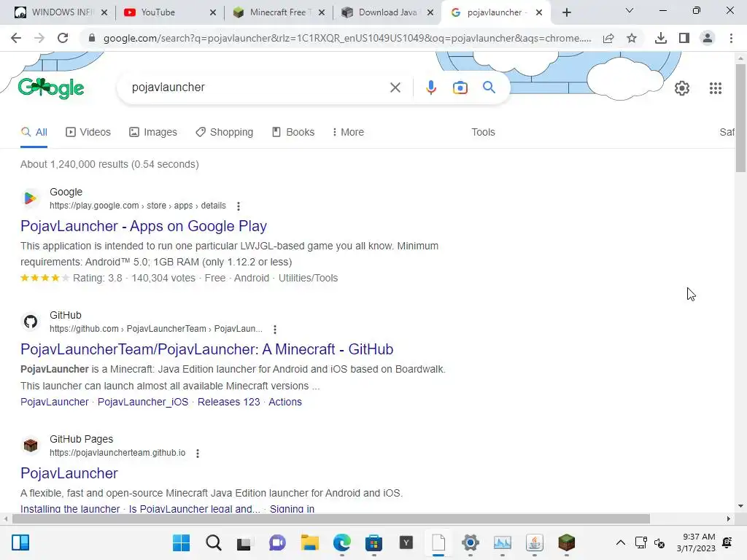Reload the current page
Viewport: 747px width, 560px height.
pyautogui.click(x=63, y=38)
